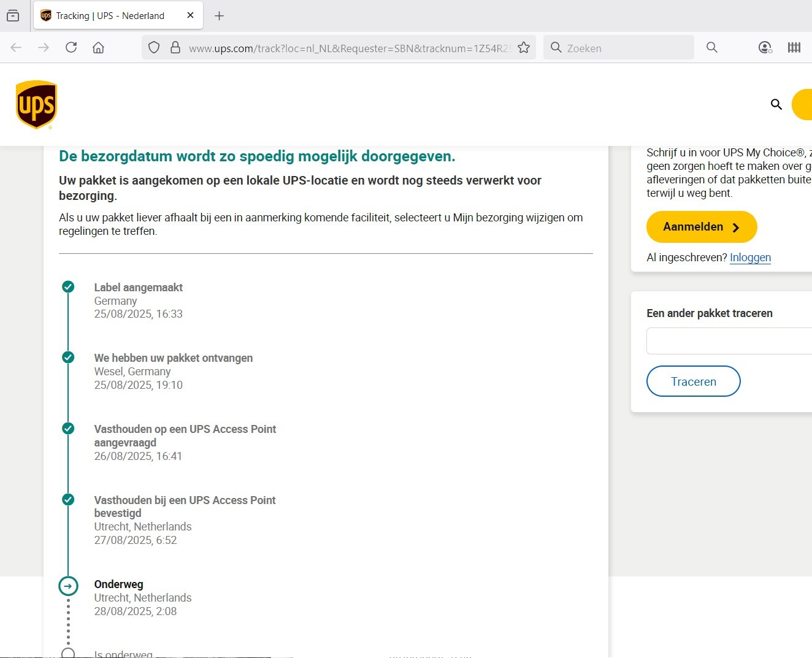
Task: Click the UPS shield logo
Action: click(36, 105)
